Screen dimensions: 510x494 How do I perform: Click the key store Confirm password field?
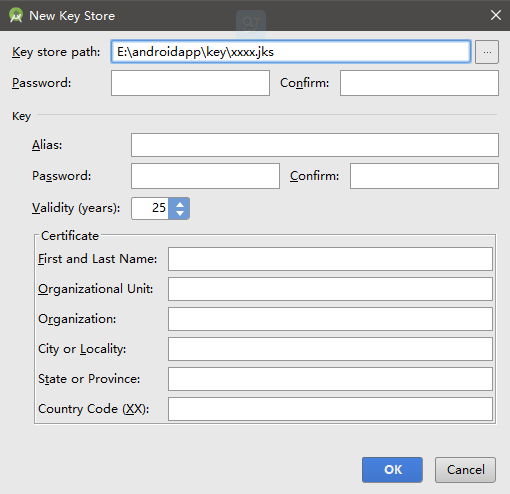pos(419,83)
